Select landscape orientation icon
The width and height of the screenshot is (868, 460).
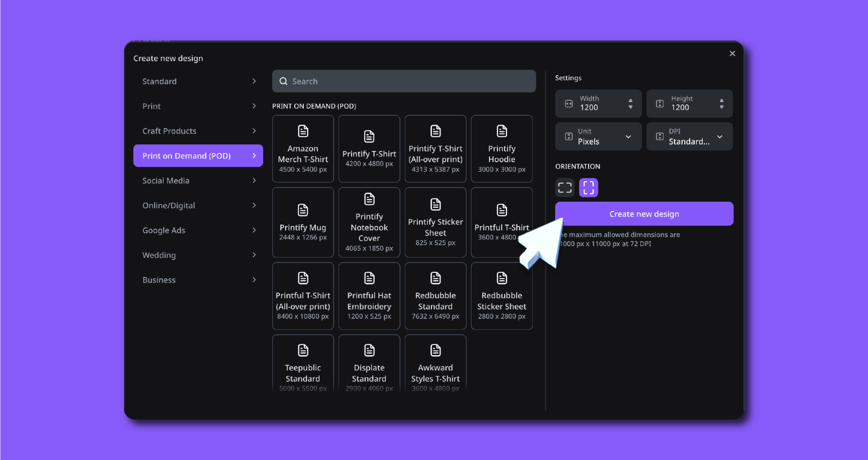click(x=565, y=188)
